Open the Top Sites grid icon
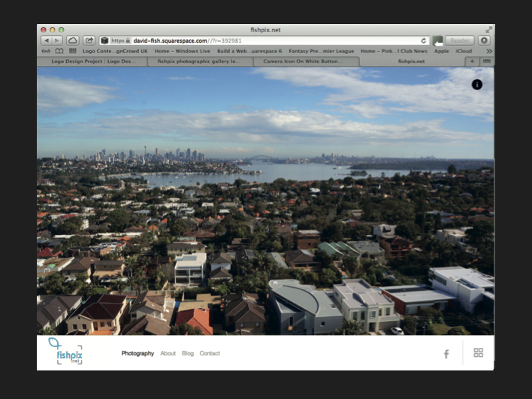 click(x=72, y=51)
